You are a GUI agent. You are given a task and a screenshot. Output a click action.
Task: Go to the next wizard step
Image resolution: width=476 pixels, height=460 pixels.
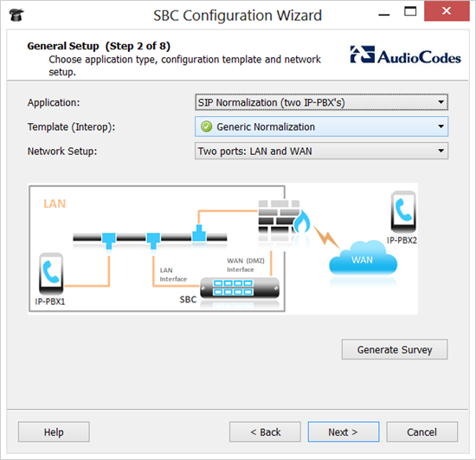click(x=344, y=431)
